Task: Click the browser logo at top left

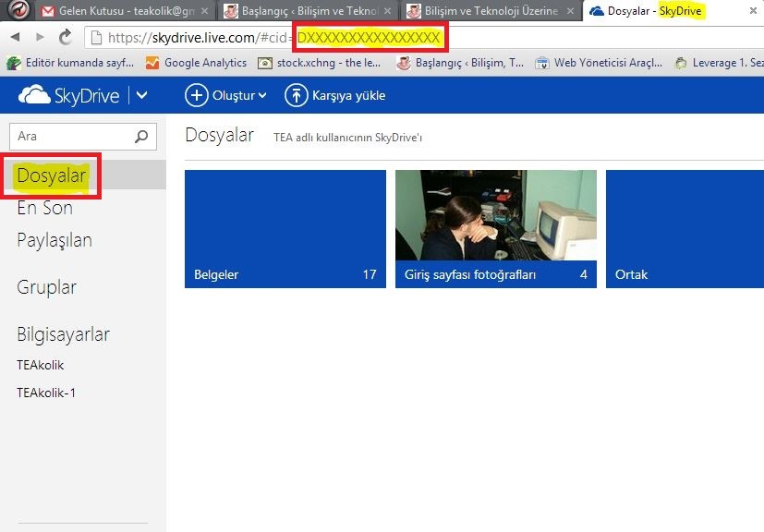Action: (x=18, y=9)
